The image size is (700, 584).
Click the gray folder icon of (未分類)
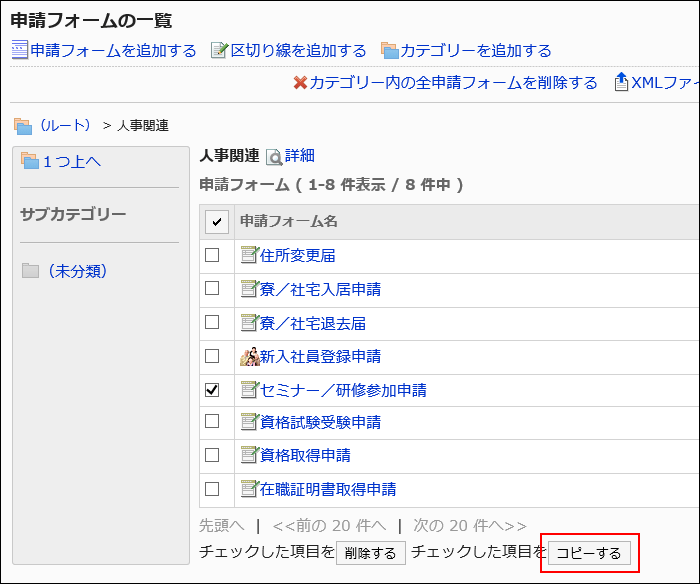point(30,271)
